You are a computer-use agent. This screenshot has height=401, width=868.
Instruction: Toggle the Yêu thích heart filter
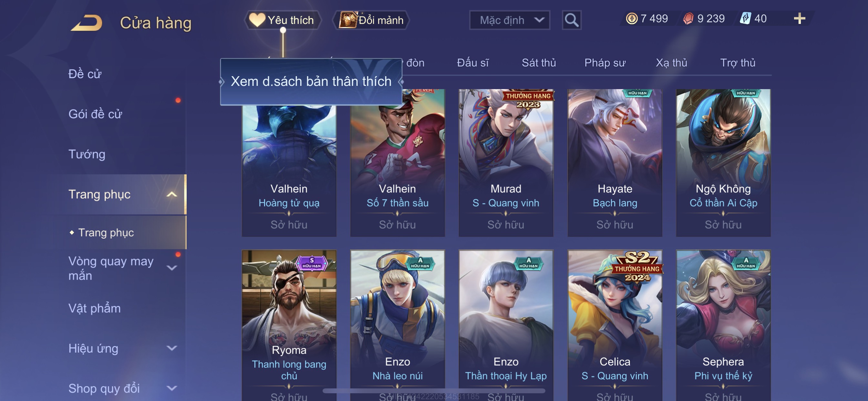(x=282, y=20)
